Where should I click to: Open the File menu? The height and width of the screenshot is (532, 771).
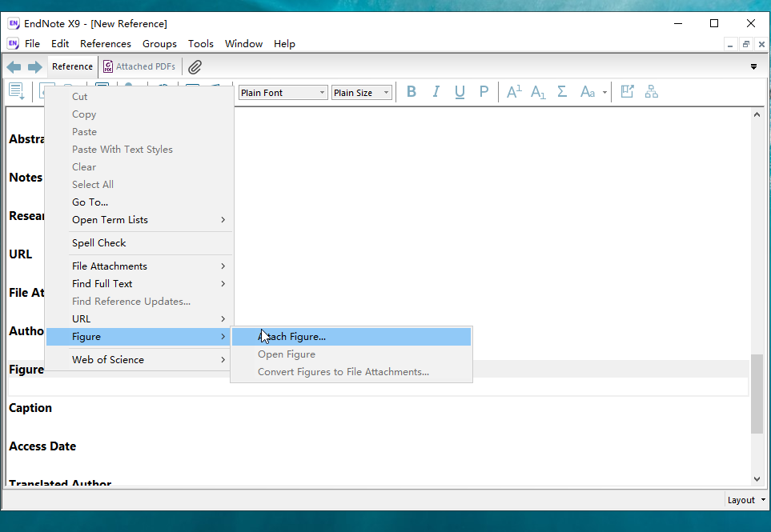point(32,44)
